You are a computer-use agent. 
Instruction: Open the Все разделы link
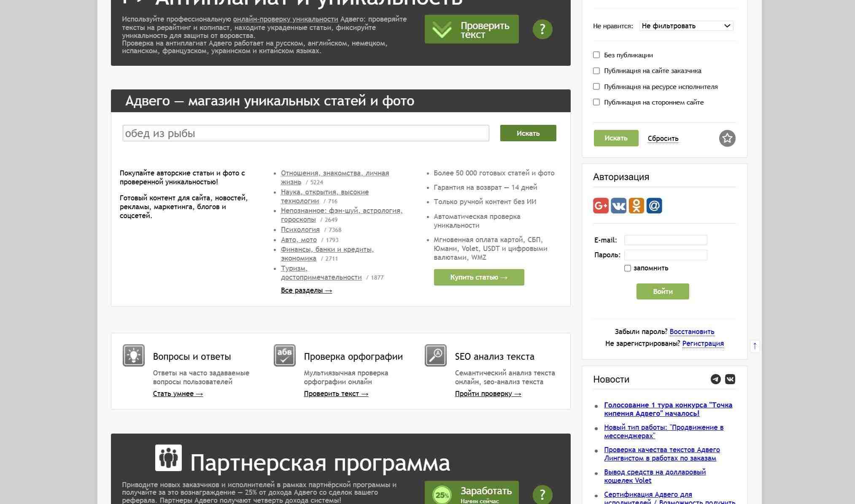(x=306, y=291)
